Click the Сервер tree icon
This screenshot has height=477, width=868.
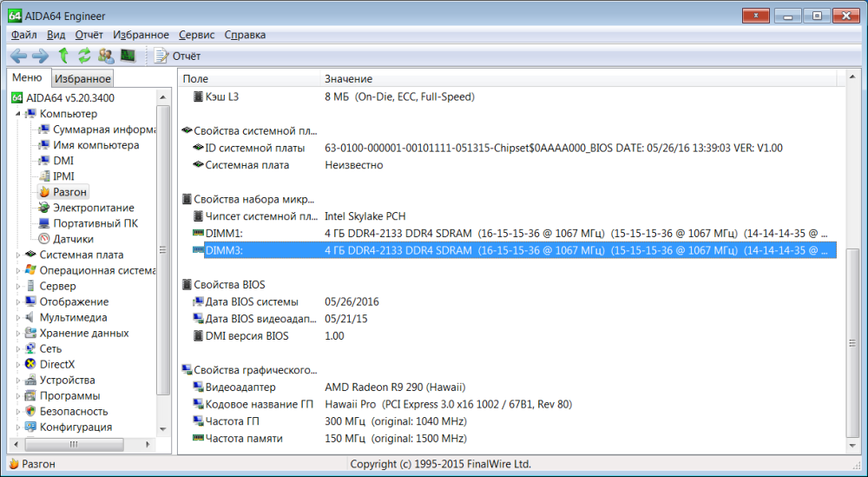point(30,287)
